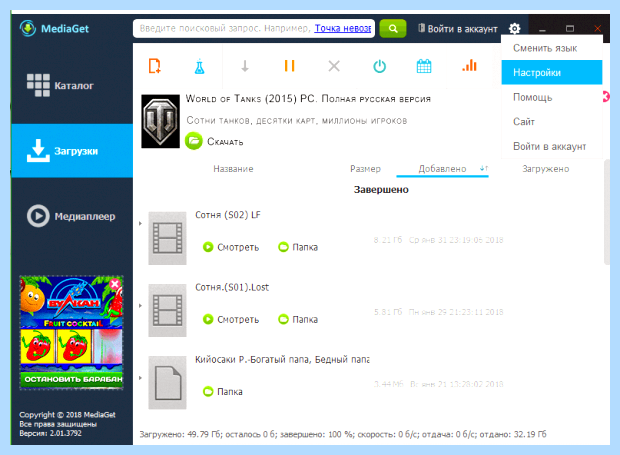Click the Сотня (S02) LF film thumbnail
620x455 pixels.
(167, 238)
